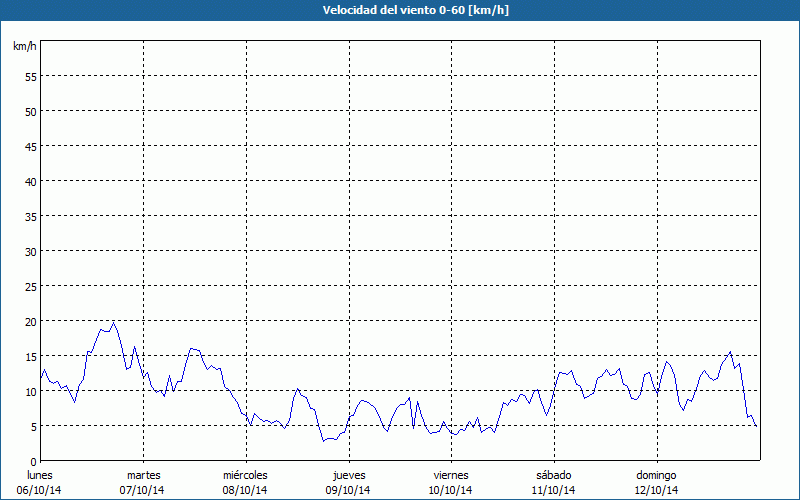Select the 40 value on the y-axis

click(30, 181)
